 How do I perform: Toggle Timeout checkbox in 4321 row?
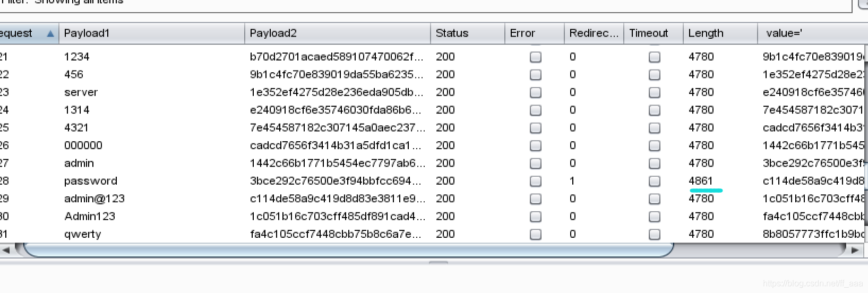(x=655, y=128)
